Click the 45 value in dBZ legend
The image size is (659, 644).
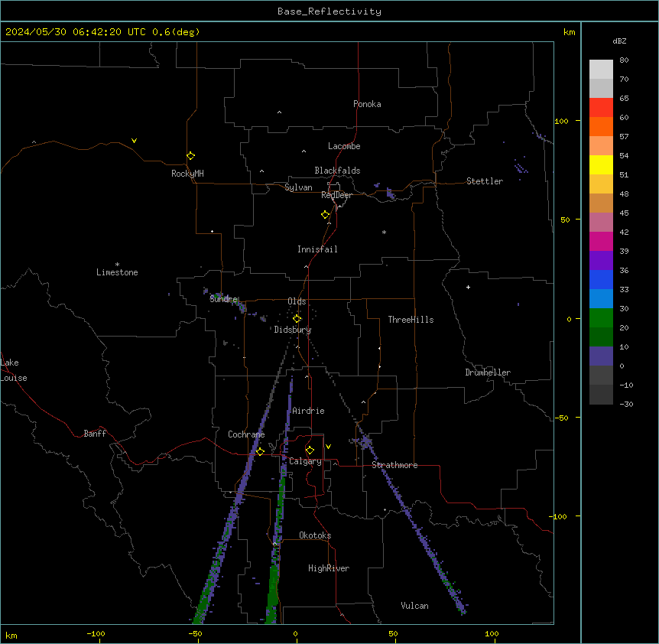(624, 213)
